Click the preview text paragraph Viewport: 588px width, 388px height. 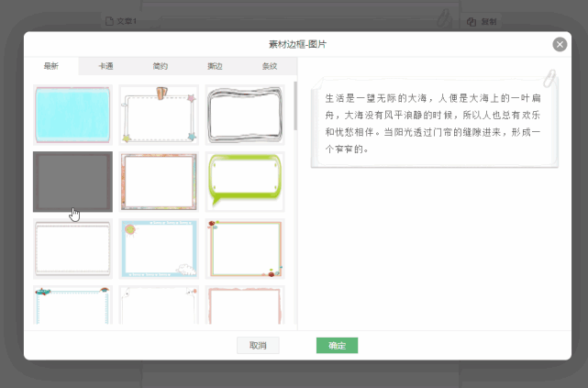coord(433,124)
